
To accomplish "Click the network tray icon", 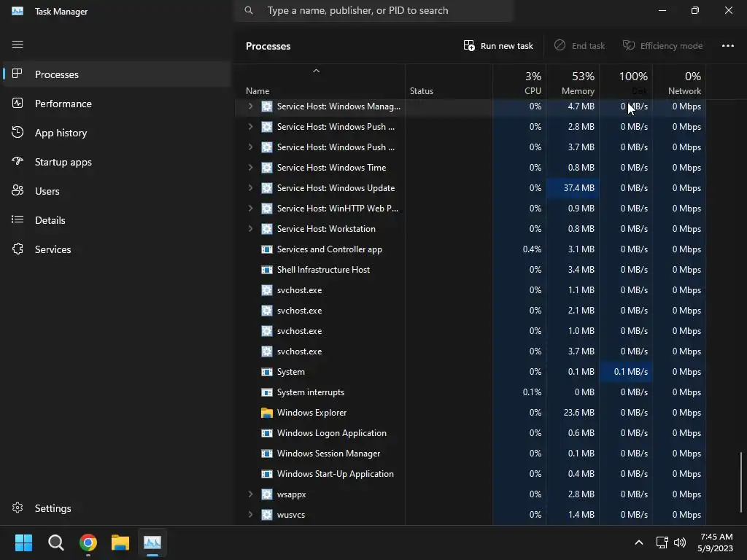I will pos(662,542).
